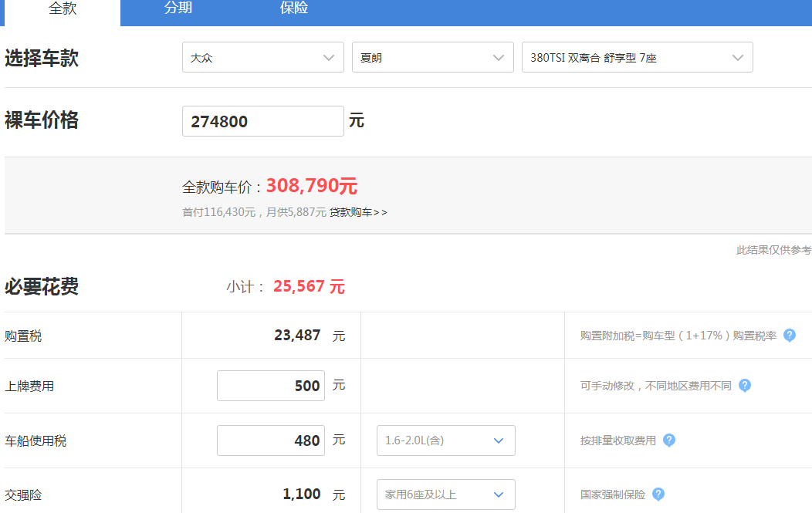Open the 大众 brand dropdown
Screen dimensions: 812x513
pyautogui.click(x=263, y=57)
